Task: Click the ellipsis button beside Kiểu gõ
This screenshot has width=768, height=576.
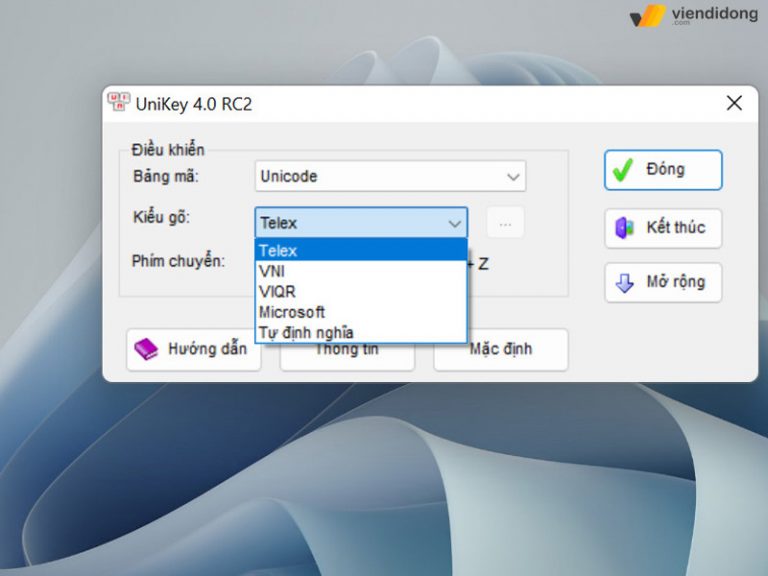Action: pos(505,223)
